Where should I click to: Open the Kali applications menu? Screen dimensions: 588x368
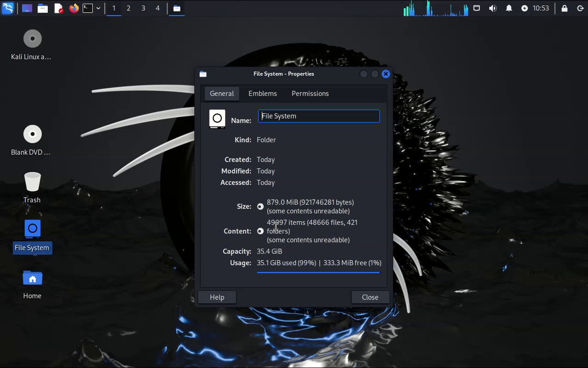(x=8, y=8)
